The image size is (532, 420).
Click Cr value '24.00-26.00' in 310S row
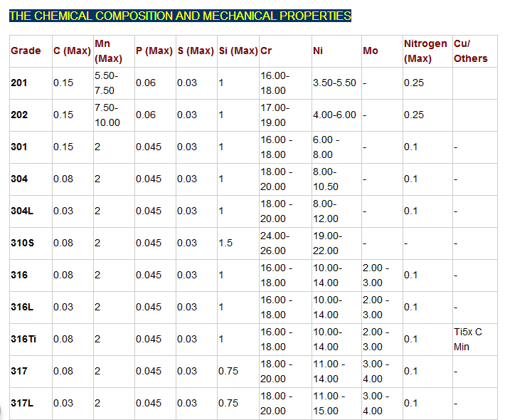pyautogui.click(x=275, y=243)
